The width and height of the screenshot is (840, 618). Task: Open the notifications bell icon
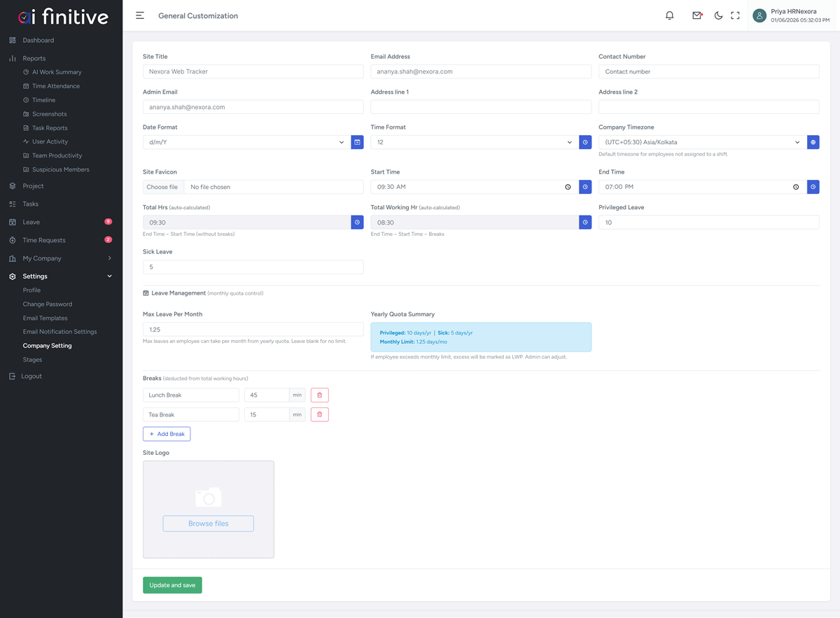click(x=669, y=15)
